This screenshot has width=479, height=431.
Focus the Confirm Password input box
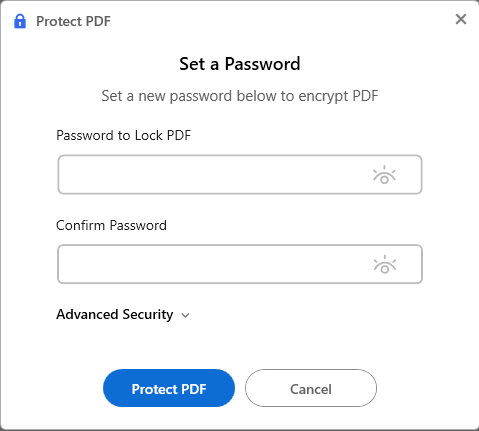tap(240, 264)
